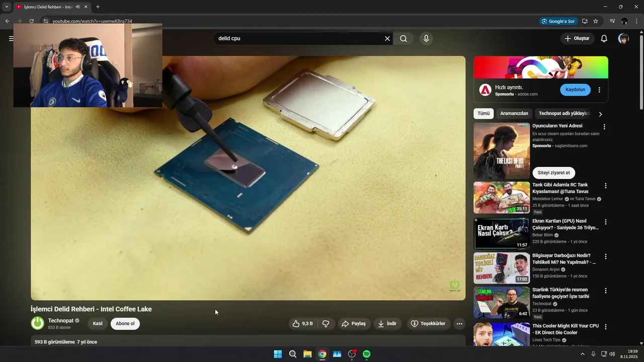Screen dimensions: 644x362
Task: Click the Chrome address bar URL
Action: click(92, 21)
